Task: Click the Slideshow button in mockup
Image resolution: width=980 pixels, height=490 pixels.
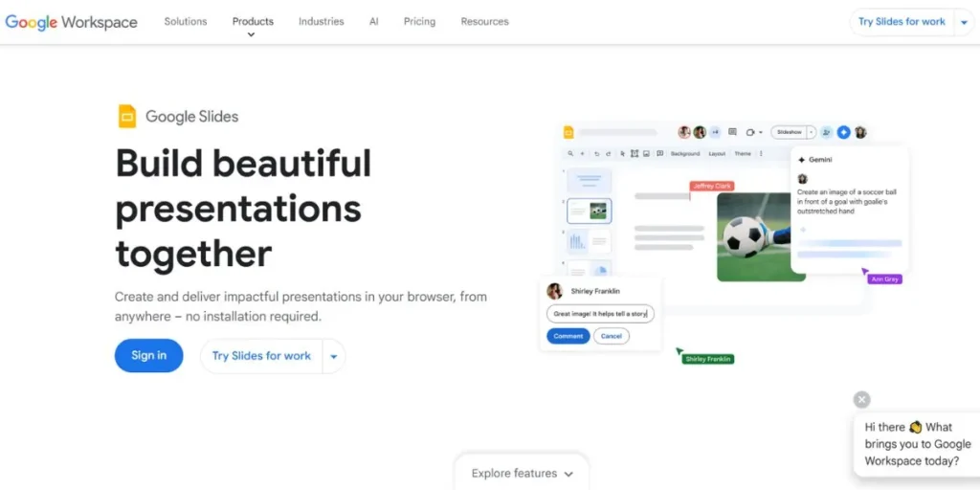Action: (x=790, y=132)
